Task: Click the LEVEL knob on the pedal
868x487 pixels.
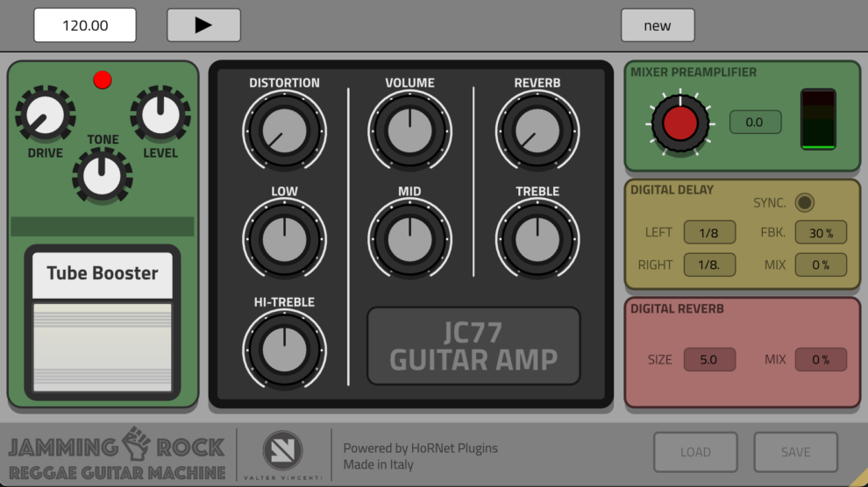Action: 160,116
